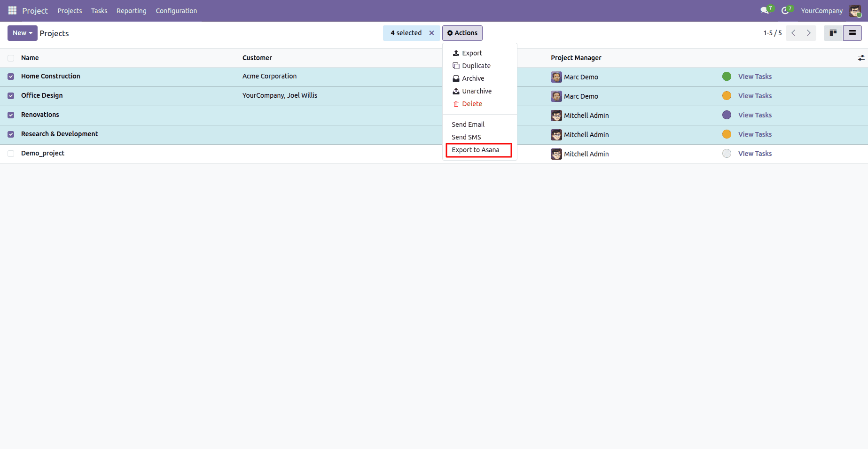868x449 pixels.
Task: Click the Project app title
Action: [x=35, y=11]
